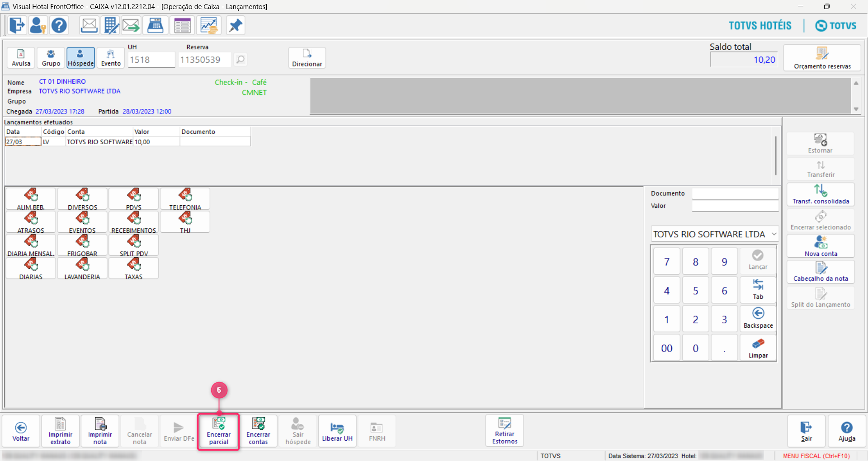Click the keypad Limpar key

pyautogui.click(x=758, y=348)
